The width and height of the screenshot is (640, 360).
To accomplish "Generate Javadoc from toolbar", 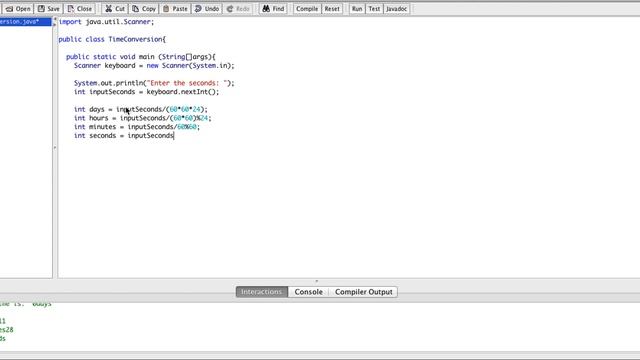I will point(396,9).
